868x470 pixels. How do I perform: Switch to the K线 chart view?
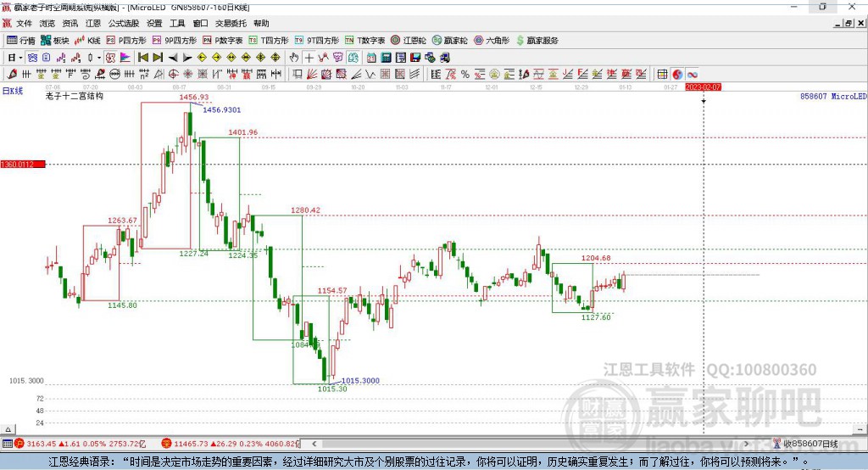[87, 41]
